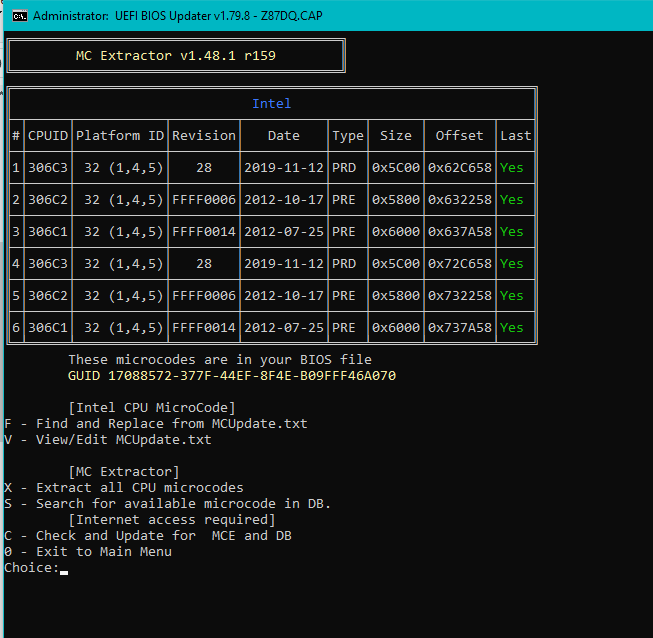Viewport: 653px width, 638px height.
Task: Click CPUID '306C1' in row 6
Action: tap(48, 328)
